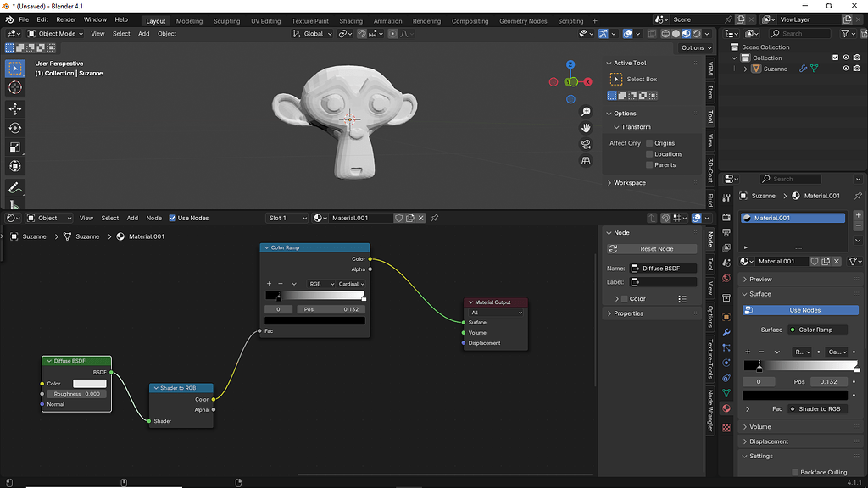The height and width of the screenshot is (488, 868).
Task: Open the Object Data properties tab
Action: 726,393
